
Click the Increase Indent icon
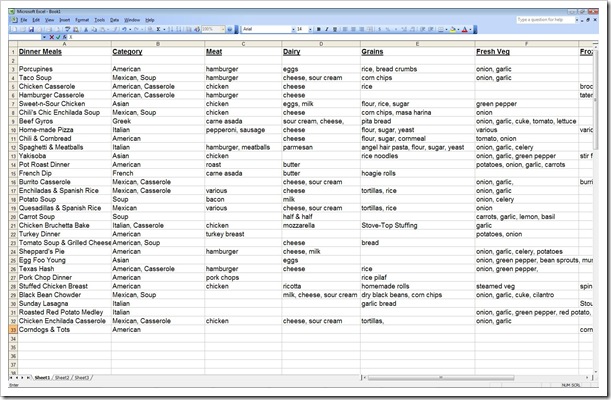click(x=430, y=29)
